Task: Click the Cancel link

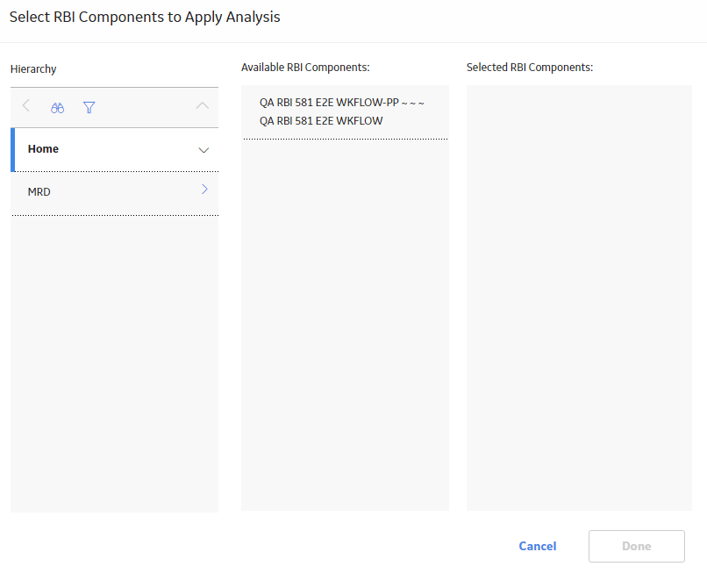Action: pyautogui.click(x=538, y=546)
